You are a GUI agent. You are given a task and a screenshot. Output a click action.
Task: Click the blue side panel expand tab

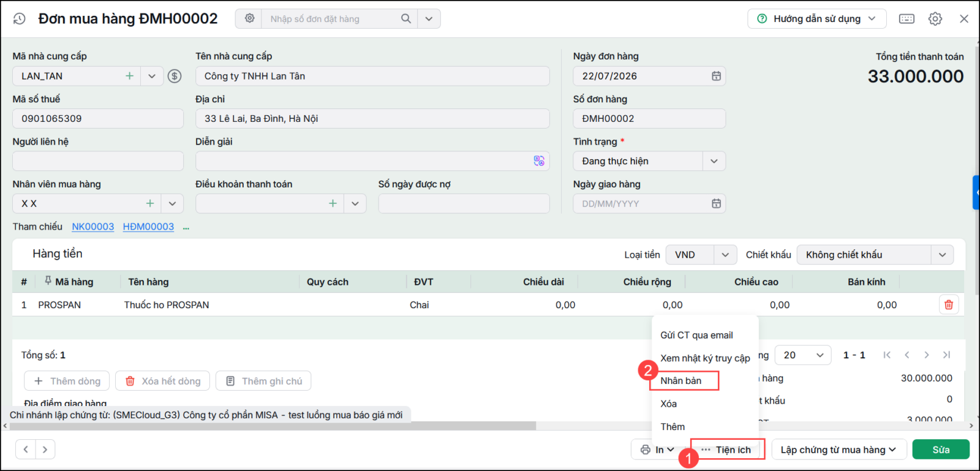(976, 192)
